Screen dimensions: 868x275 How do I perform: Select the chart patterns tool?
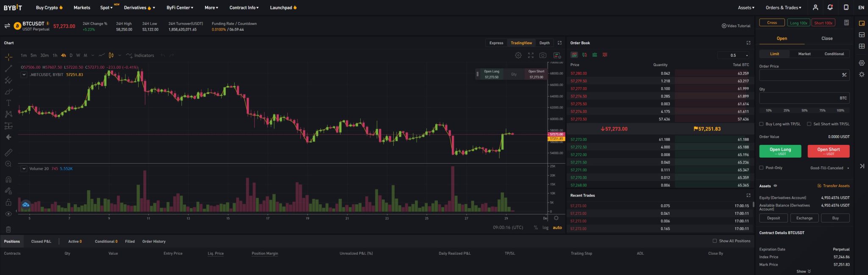click(x=8, y=114)
